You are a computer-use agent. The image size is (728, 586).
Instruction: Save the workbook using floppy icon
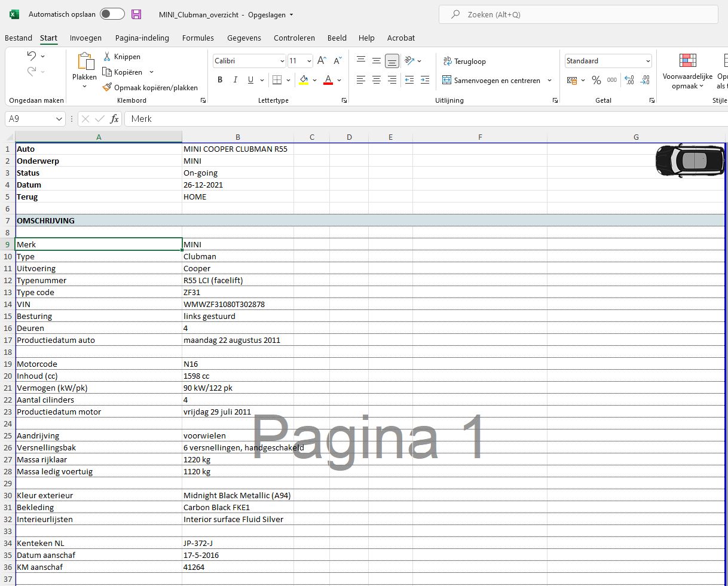click(136, 14)
